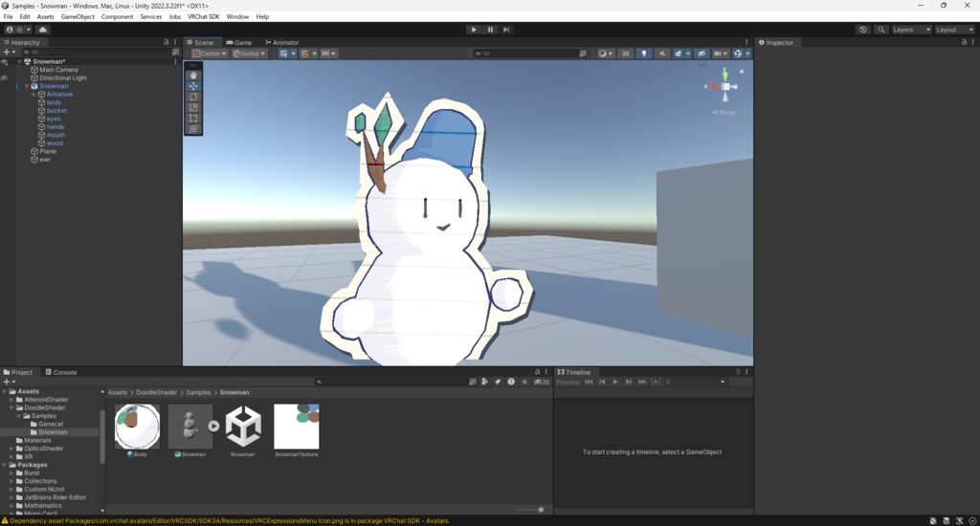The width and height of the screenshot is (980, 526).
Task: Click the Timeline play range button
Action: (656, 382)
